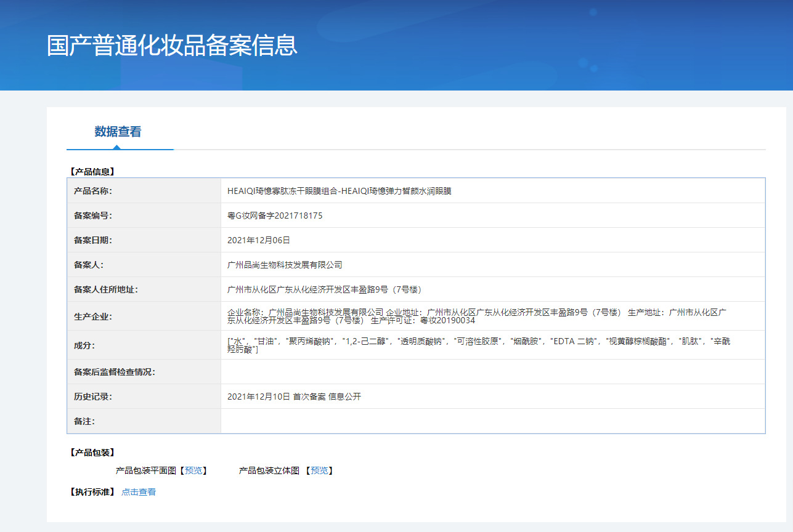Click the empty 备案后监督检查情况 value cell
Image resolution: width=793 pixels, height=532 pixels.
click(x=492, y=372)
